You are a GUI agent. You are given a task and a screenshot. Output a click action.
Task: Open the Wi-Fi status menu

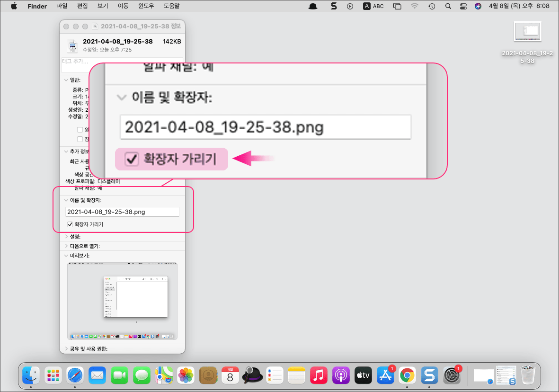pyautogui.click(x=415, y=6)
